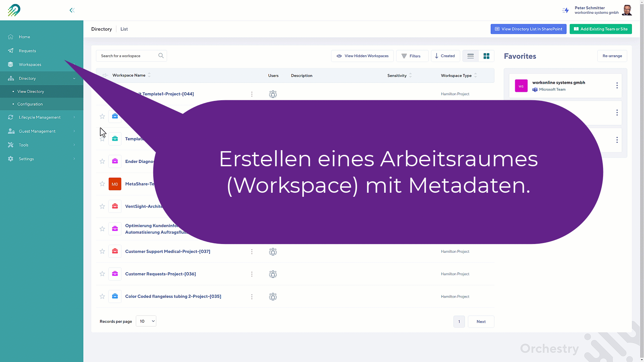Star the Customer Support Medical-Project-[037] workspace

pos(102,251)
